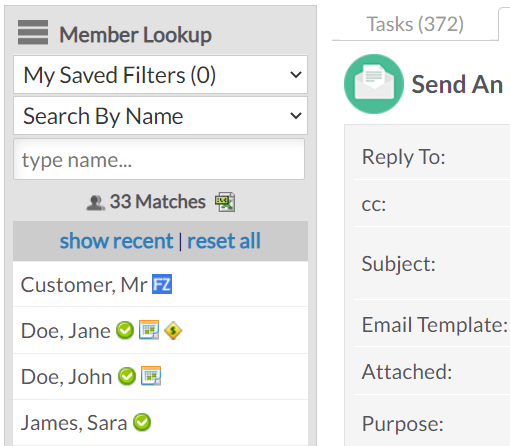Click Sara James's green checkmark icon
The width and height of the screenshot is (510, 446).
click(142, 422)
